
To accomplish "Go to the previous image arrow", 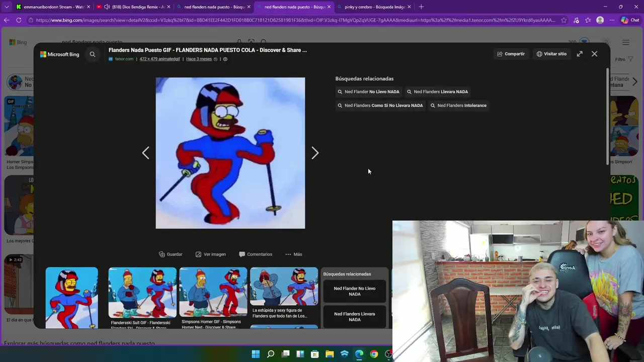I will 145,153.
